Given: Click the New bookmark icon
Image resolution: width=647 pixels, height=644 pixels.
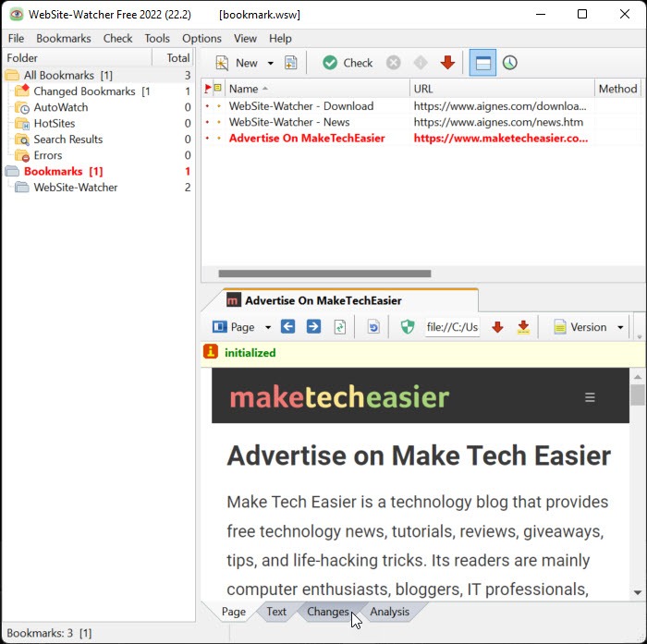Looking at the screenshot, I should tap(222, 63).
